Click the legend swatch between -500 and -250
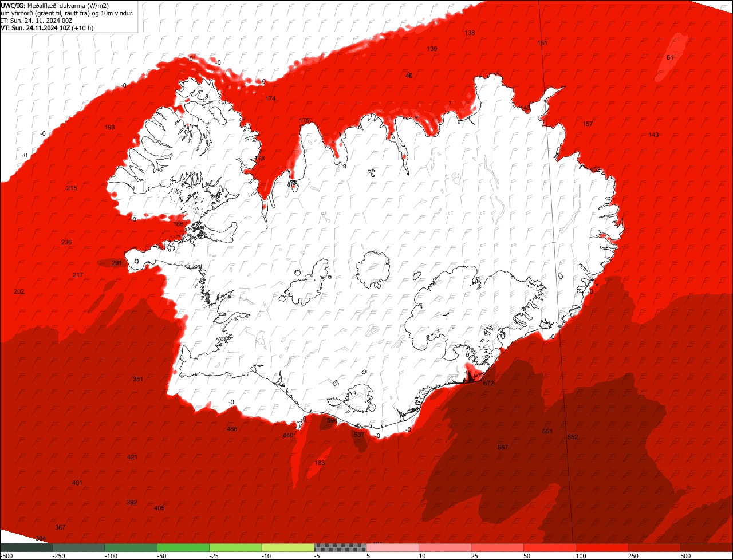Image resolution: width=733 pixels, height=560 pixels. coord(26,547)
